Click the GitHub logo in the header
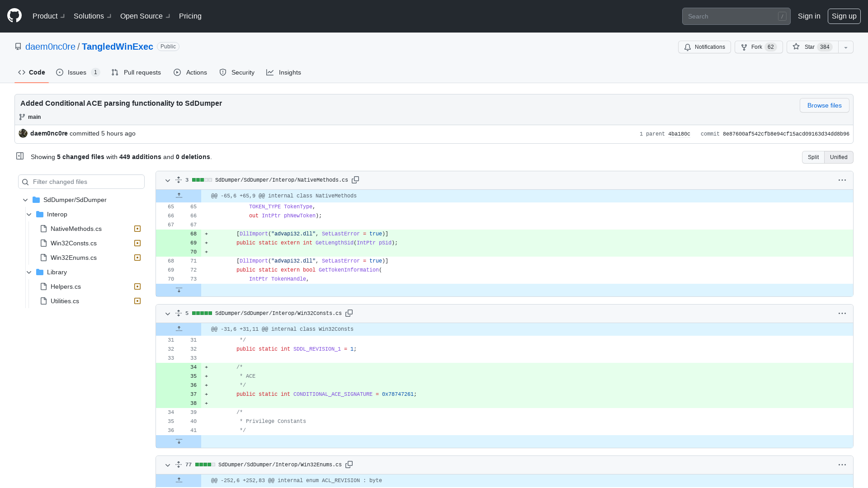The image size is (868, 488). [x=14, y=16]
